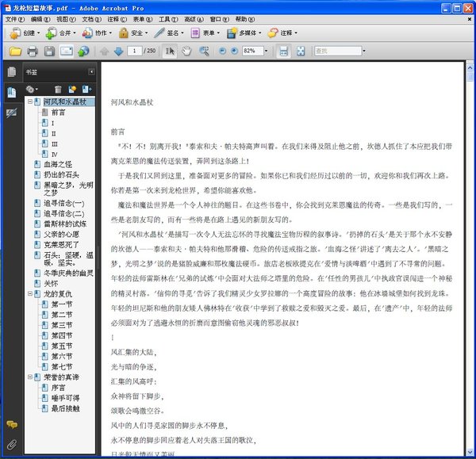Image resolution: width=476 pixels, height=459 pixels.
Task: Click the New Bookmark icon
Action: (72, 90)
